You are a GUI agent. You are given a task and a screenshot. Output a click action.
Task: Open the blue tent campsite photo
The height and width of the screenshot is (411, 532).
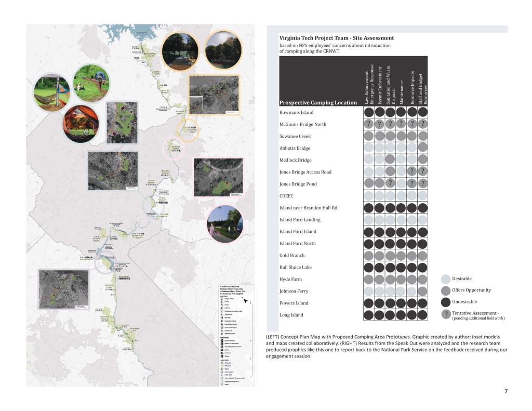pyautogui.click(x=91, y=82)
